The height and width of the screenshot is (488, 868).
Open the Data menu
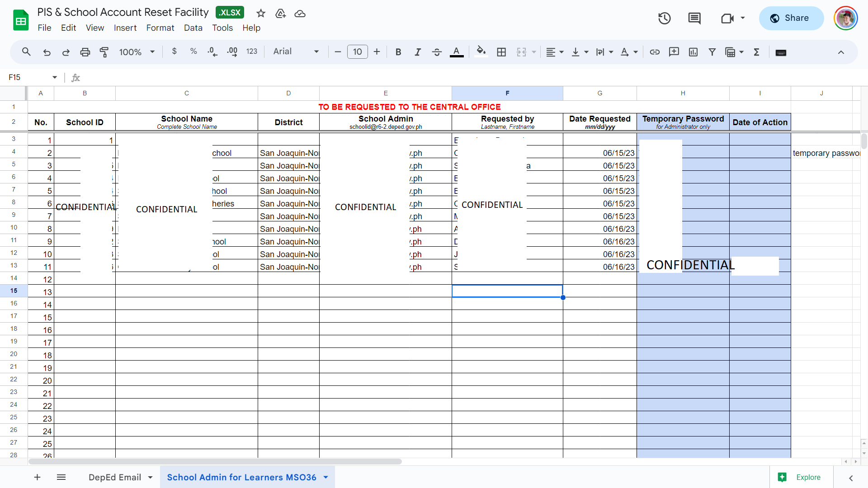tap(193, 28)
